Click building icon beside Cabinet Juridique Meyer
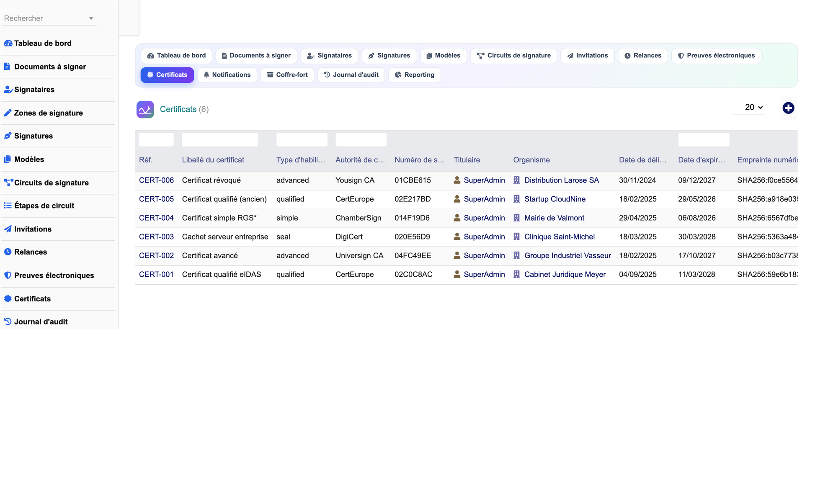 [x=516, y=274]
